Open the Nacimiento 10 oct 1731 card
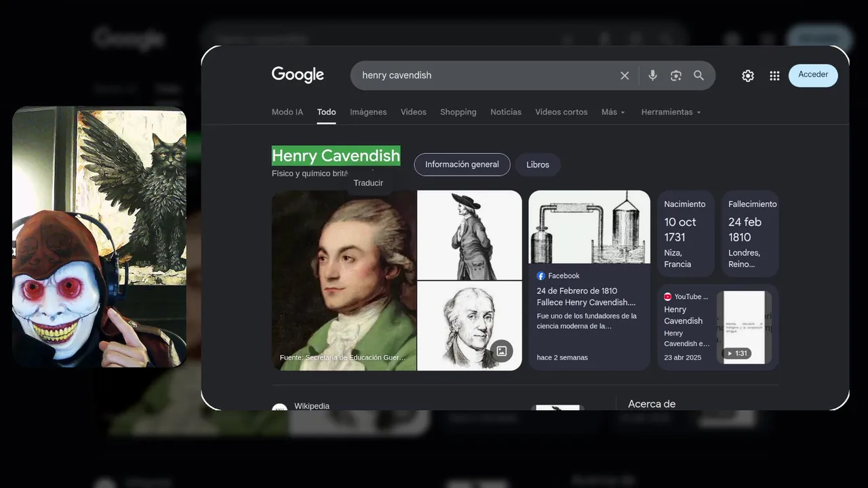The image size is (868, 488). pyautogui.click(x=686, y=234)
